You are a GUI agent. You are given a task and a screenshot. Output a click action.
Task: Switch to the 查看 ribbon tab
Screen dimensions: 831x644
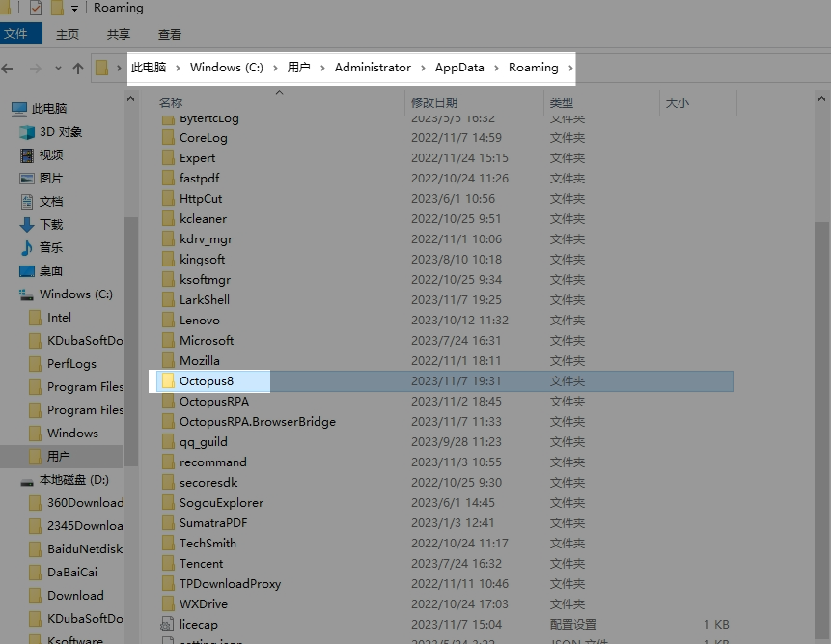[170, 35]
